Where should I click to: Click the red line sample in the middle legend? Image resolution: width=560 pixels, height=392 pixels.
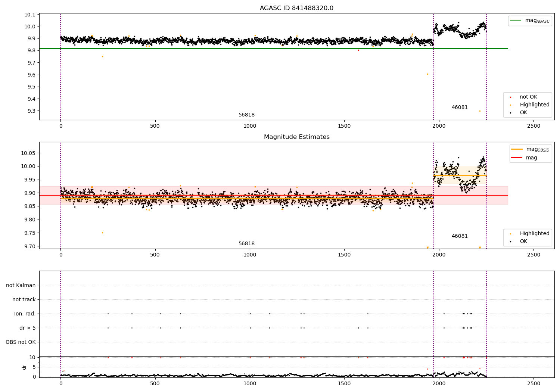[517, 158]
